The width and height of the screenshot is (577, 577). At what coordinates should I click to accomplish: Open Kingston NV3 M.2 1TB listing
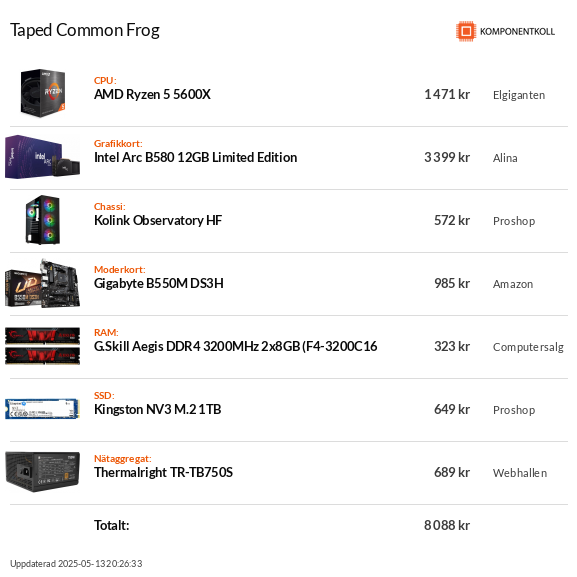coord(157,410)
